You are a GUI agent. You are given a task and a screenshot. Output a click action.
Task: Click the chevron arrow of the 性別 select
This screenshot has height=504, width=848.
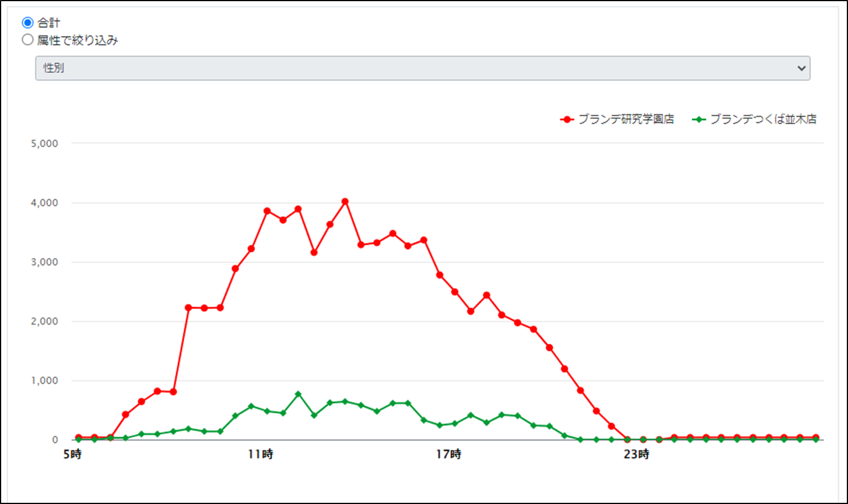pyautogui.click(x=800, y=68)
